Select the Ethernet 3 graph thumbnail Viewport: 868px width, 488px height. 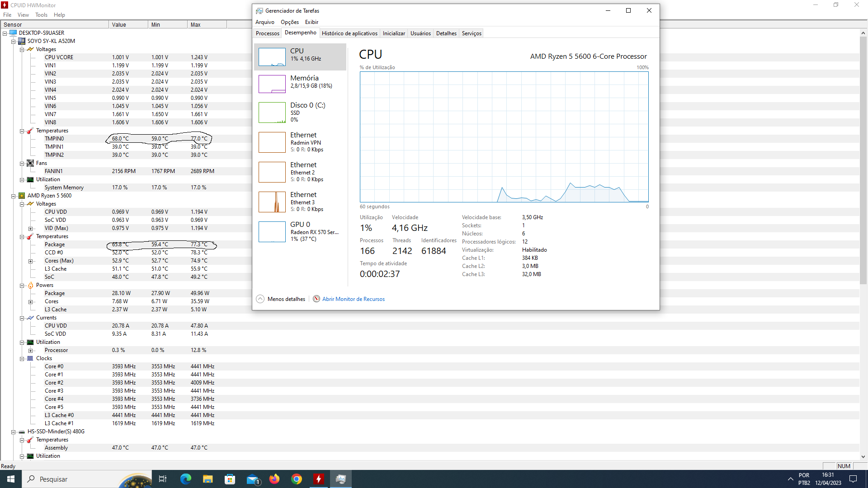[272, 202]
